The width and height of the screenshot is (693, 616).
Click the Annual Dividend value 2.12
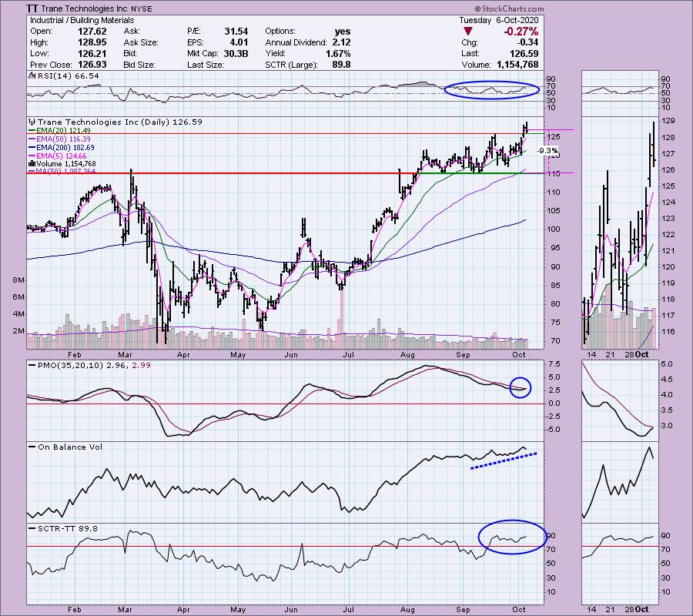[x=341, y=42]
